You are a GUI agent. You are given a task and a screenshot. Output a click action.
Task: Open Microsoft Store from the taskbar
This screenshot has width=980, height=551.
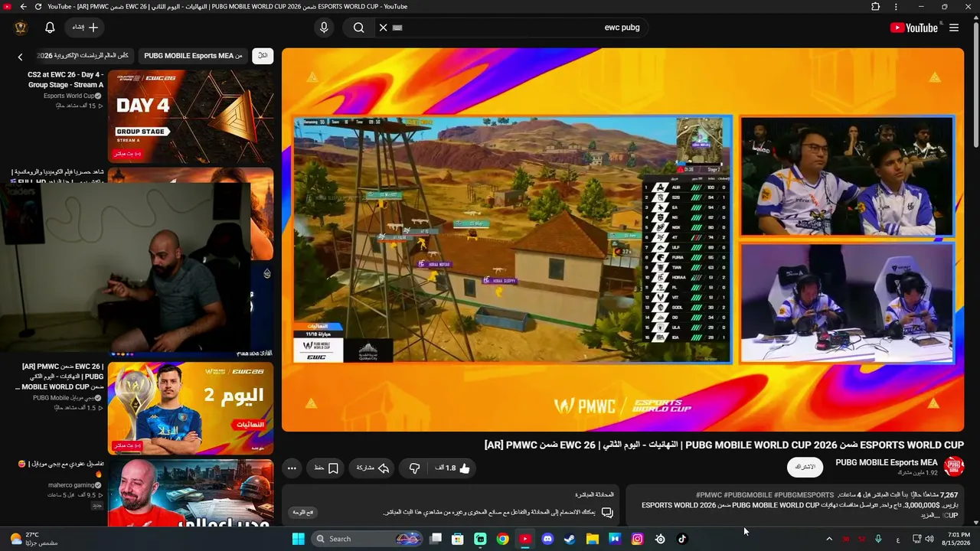coord(457,539)
